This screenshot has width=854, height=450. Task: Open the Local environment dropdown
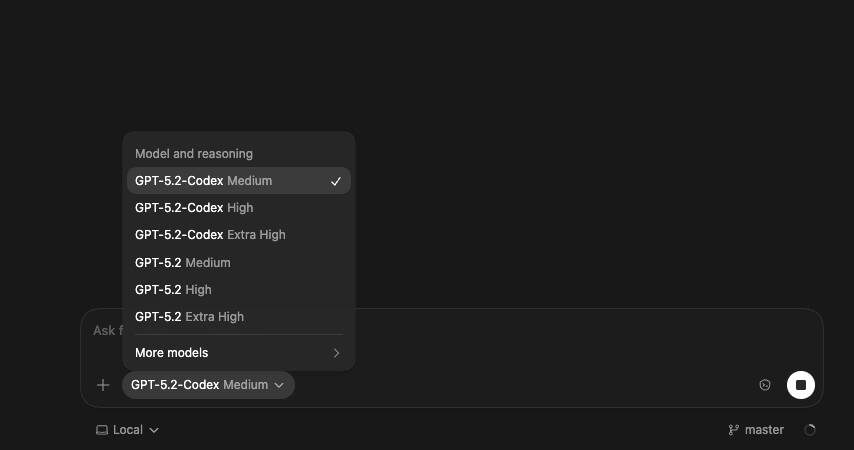tap(127, 430)
